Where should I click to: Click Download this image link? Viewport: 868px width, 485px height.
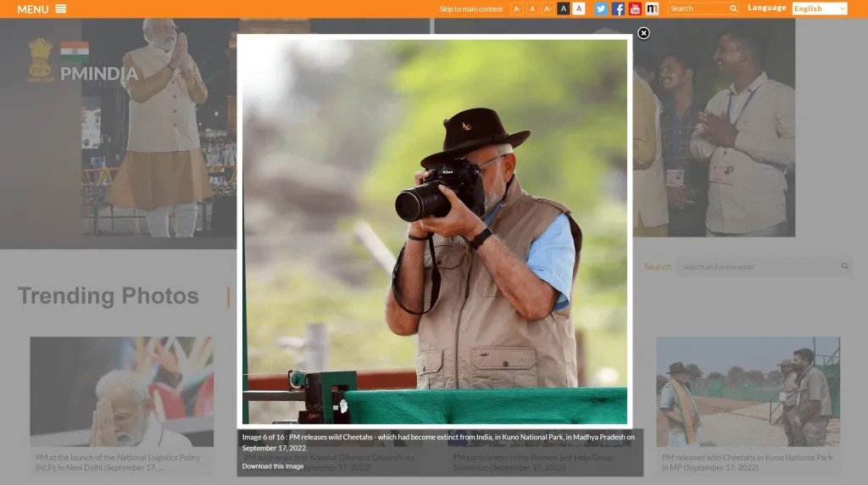tap(273, 466)
